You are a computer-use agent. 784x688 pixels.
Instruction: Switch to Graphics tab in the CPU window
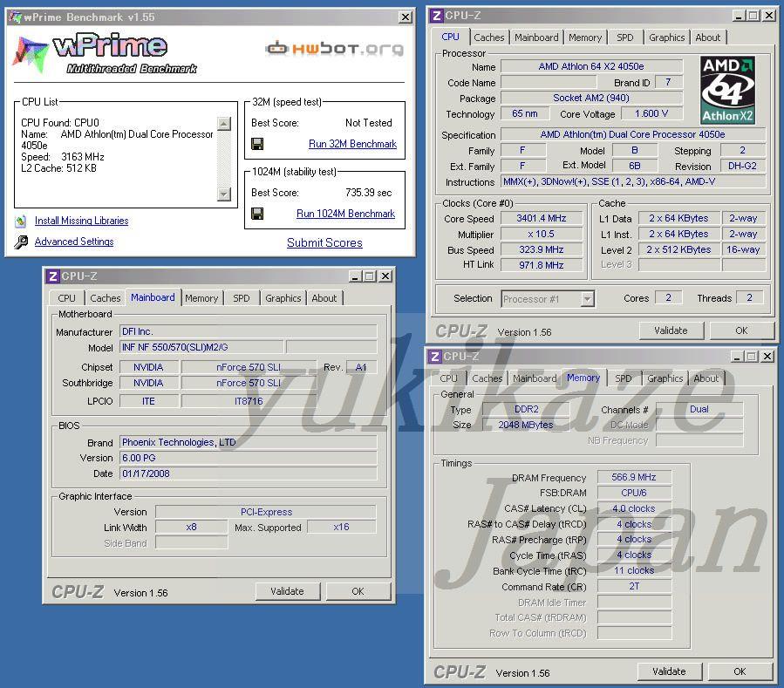coord(666,37)
